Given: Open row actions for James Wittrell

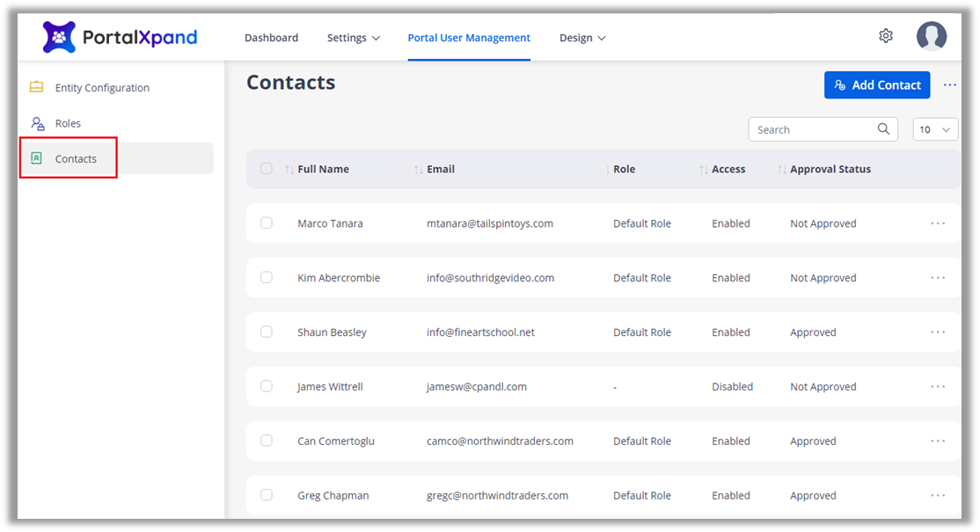Looking at the screenshot, I should [x=938, y=387].
